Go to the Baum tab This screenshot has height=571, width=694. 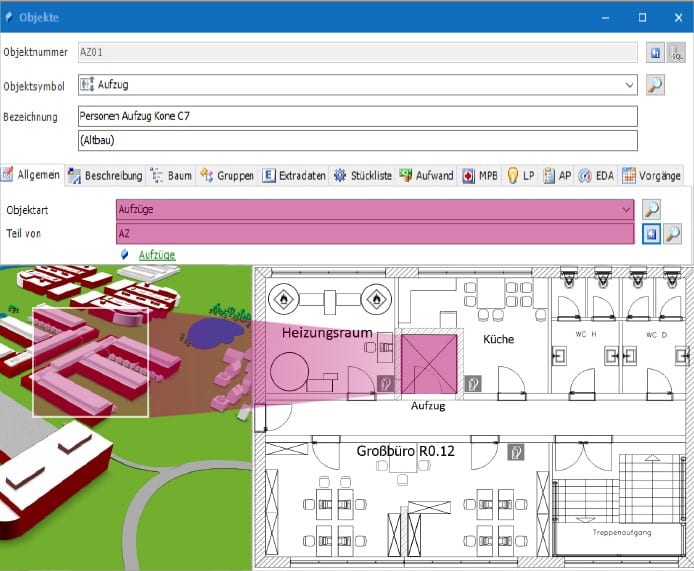(171, 175)
